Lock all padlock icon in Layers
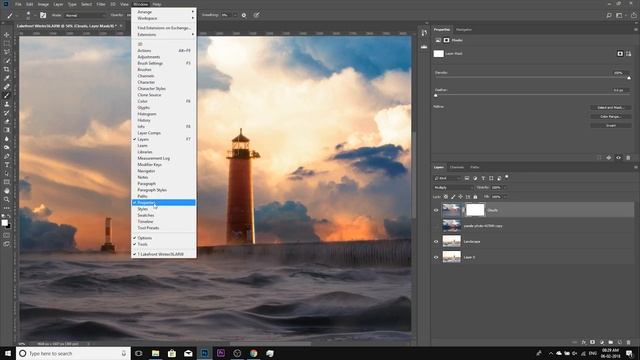This screenshot has width=640, height=360. click(475, 197)
